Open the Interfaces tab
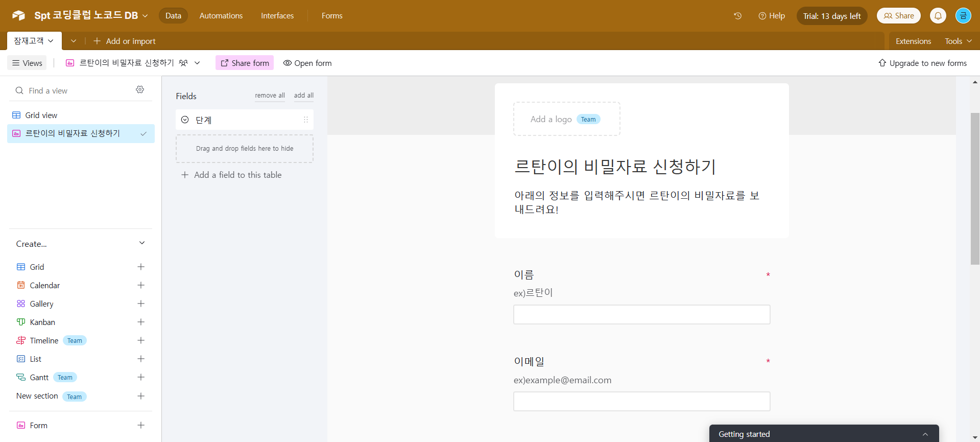 point(277,16)
